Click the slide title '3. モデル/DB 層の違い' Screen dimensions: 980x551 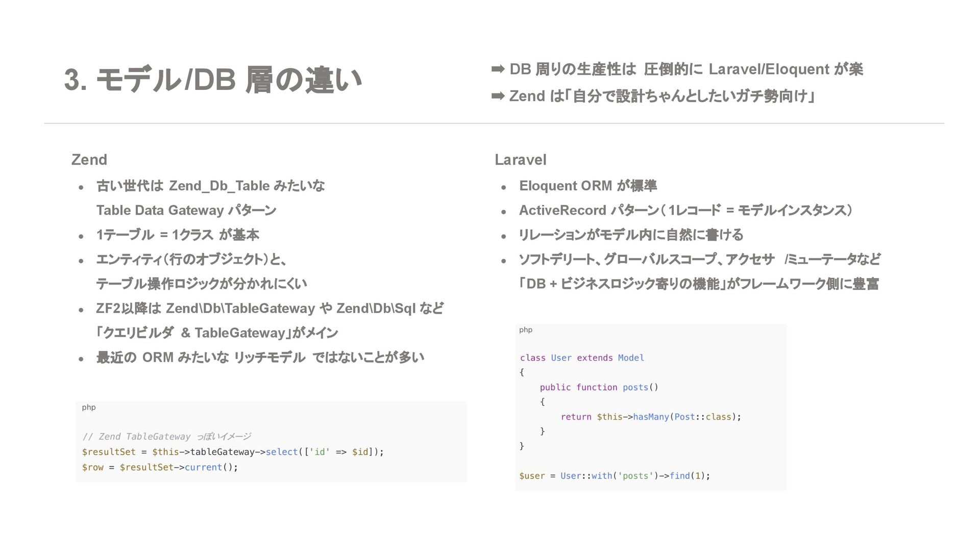click(213, 80)
